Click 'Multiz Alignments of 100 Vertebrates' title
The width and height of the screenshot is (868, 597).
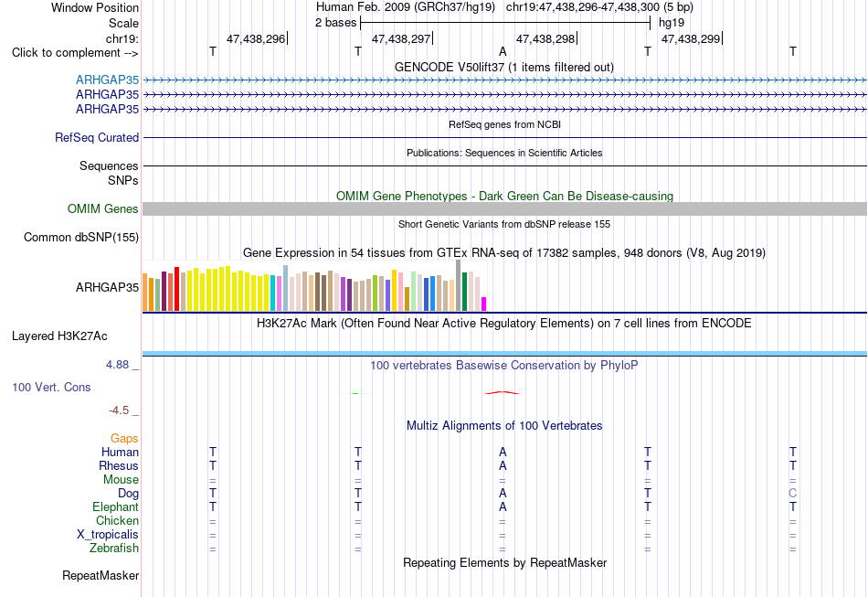pos(504,426)
